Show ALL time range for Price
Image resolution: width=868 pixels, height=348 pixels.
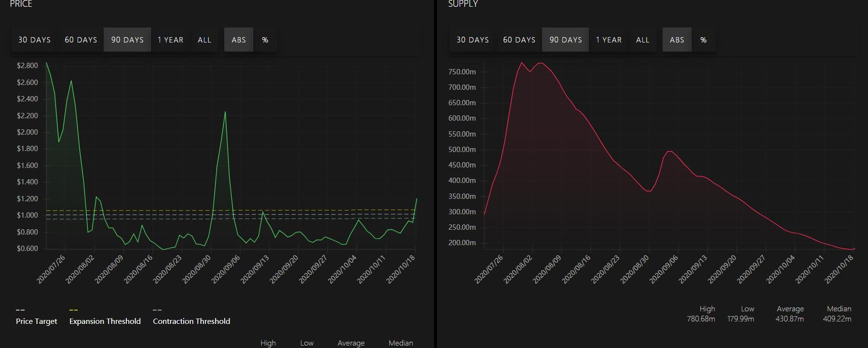tap(204, 40)
